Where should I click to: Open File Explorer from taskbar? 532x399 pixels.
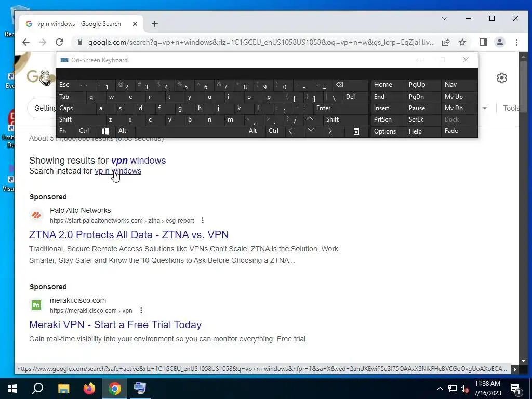[x=63, y=389]
